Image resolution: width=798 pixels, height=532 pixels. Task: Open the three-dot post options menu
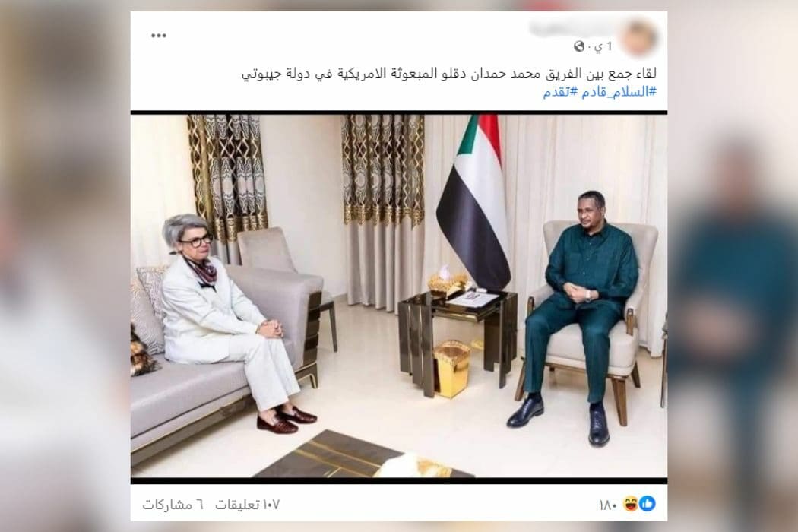pos(159,36)
